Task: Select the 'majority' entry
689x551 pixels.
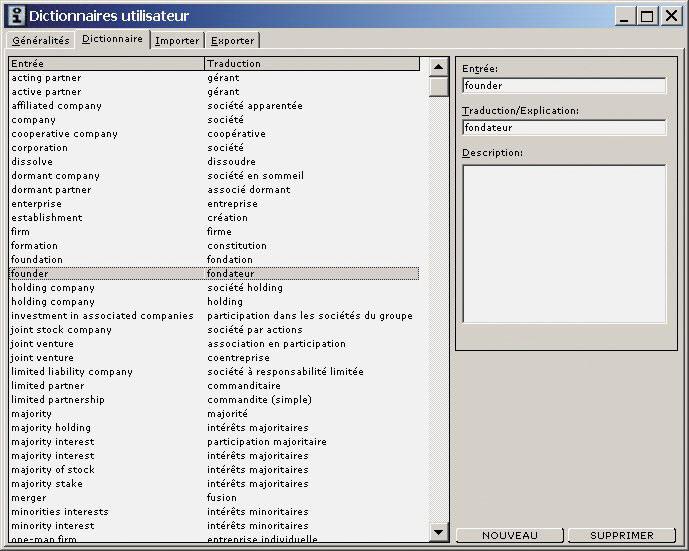Action: (214, 414)
